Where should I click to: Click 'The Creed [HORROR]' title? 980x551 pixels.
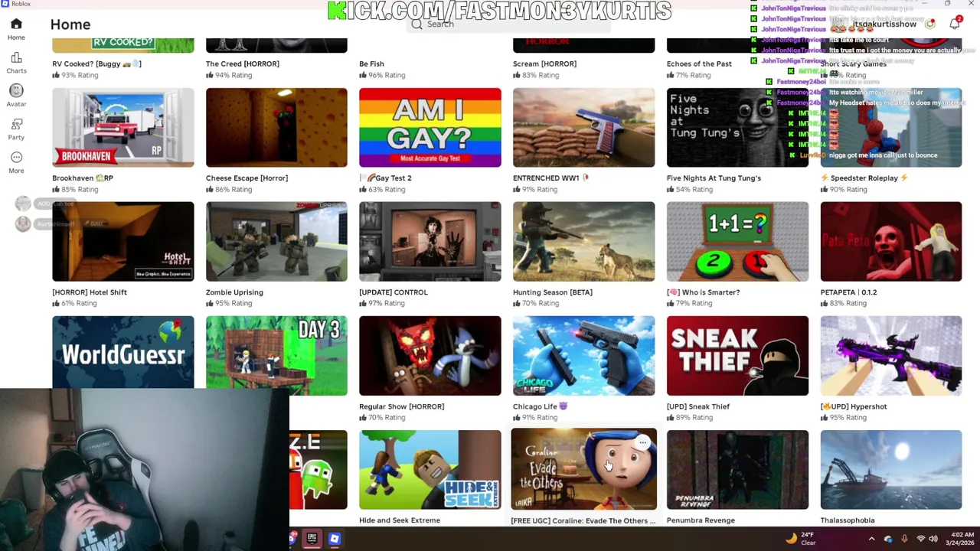click(242, 64)
